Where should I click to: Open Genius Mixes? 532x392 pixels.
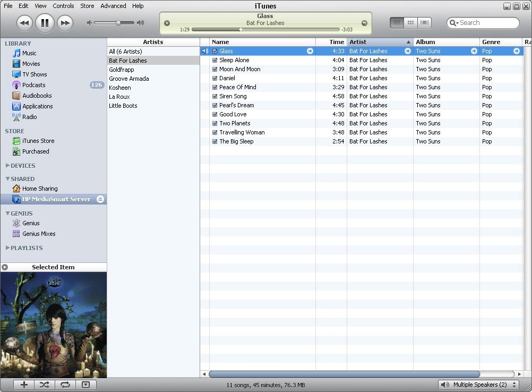click(39, 234)
